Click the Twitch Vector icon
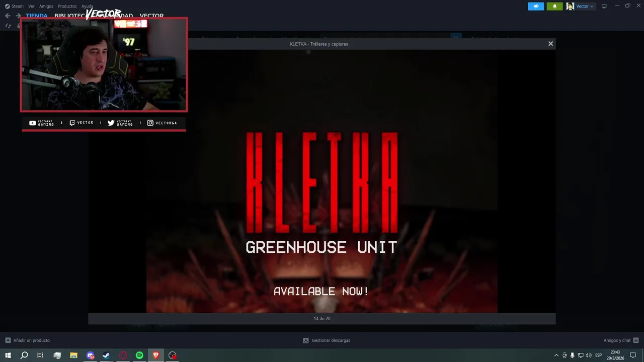This screenshot has width=644, height=362. tap(72, 123)
